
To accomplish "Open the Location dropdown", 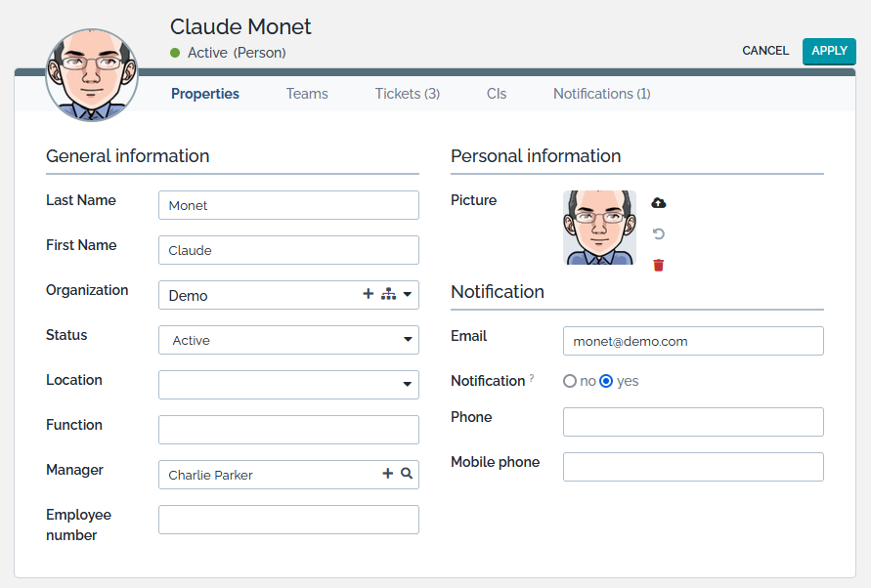I will tap(408, 385).
